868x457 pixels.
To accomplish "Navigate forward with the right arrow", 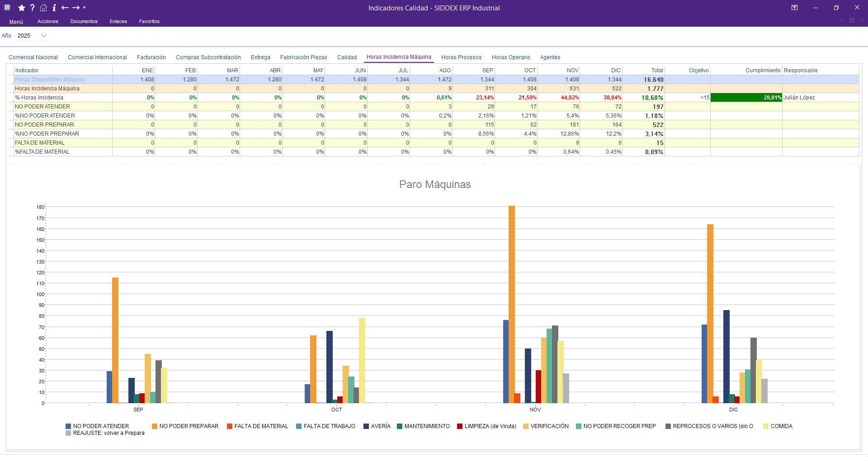I will click(76, 8).
